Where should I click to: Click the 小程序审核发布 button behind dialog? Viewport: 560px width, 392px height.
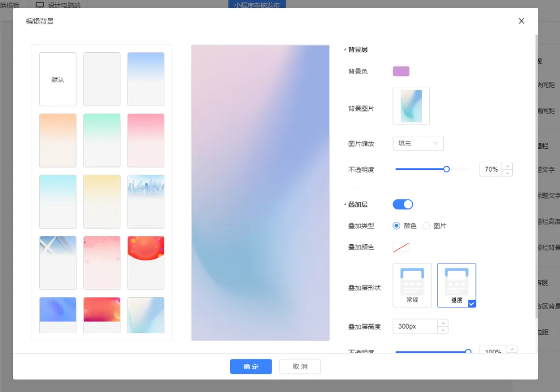click(x=257, y=4)
